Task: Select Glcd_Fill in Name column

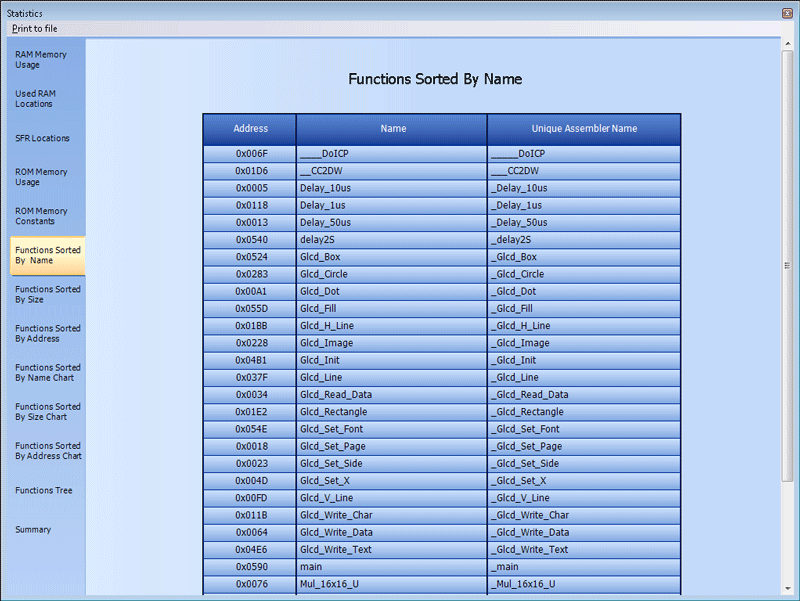Action: (392, 309)
